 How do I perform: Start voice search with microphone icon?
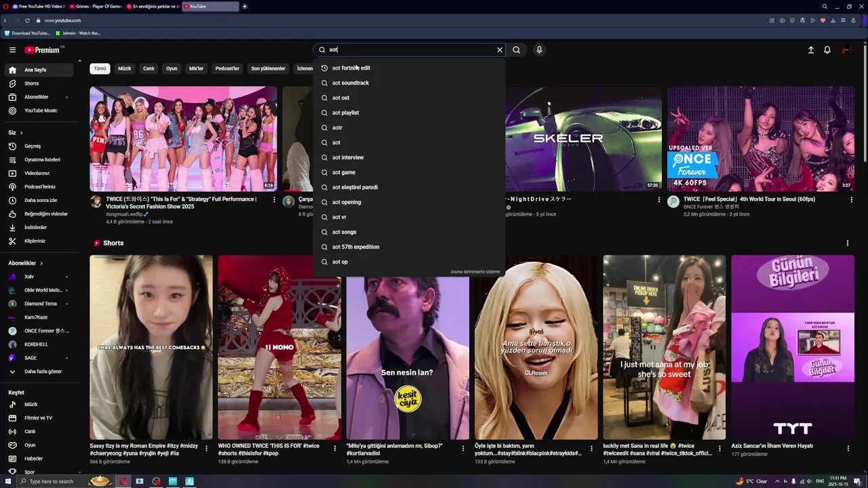tap(539, 49)
